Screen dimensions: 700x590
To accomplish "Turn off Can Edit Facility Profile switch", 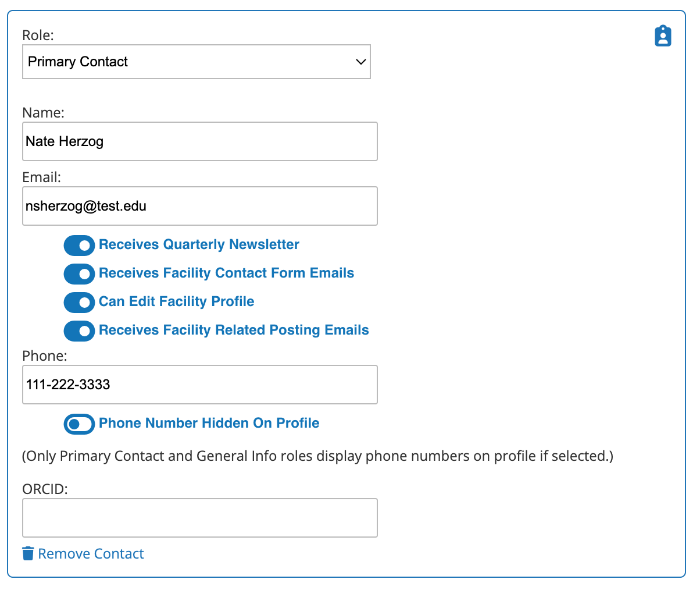I will (79, 303).
